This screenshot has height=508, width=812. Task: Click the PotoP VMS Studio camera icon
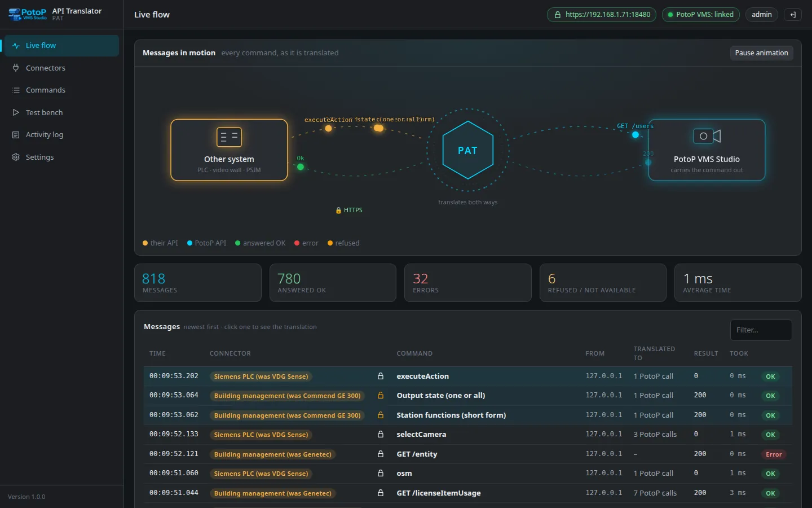[707, 136]
